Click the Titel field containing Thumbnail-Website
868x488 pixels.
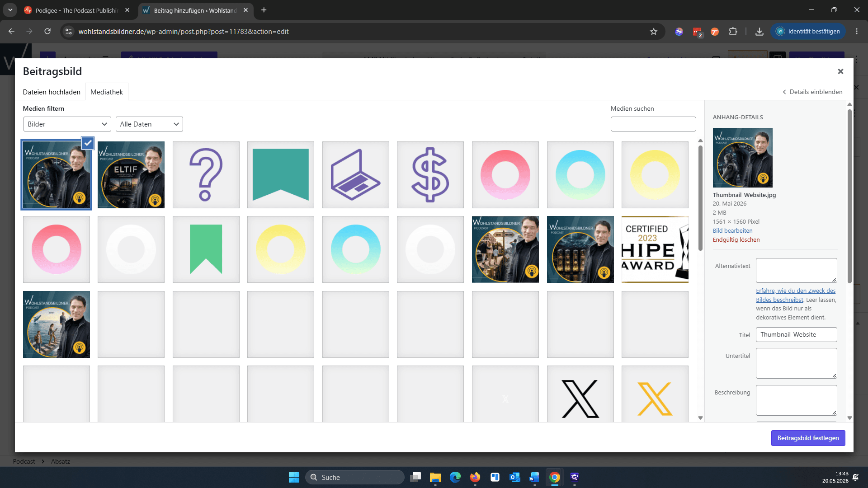[x=796, y=334]
